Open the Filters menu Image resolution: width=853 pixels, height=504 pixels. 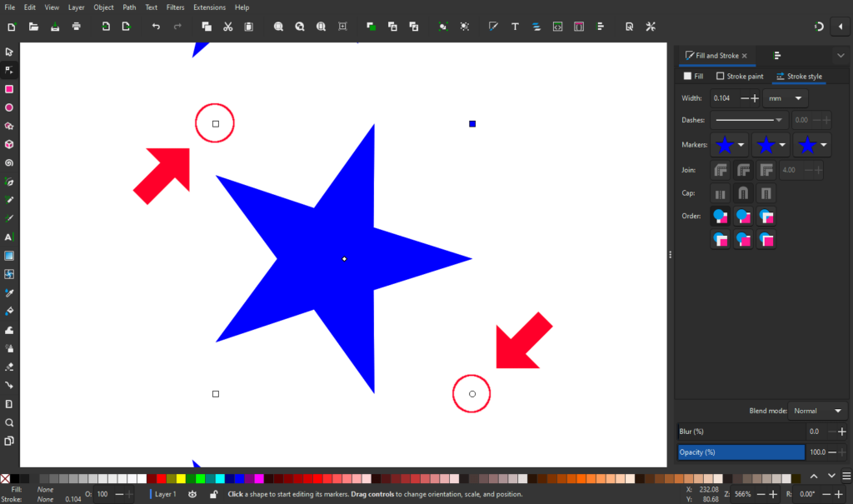coord(175,7)
